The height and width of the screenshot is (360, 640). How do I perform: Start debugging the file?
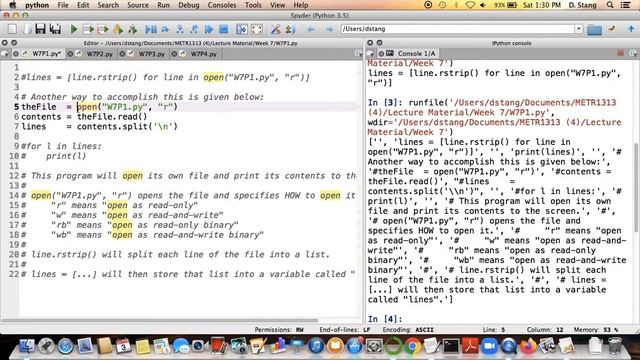(151, 29)
